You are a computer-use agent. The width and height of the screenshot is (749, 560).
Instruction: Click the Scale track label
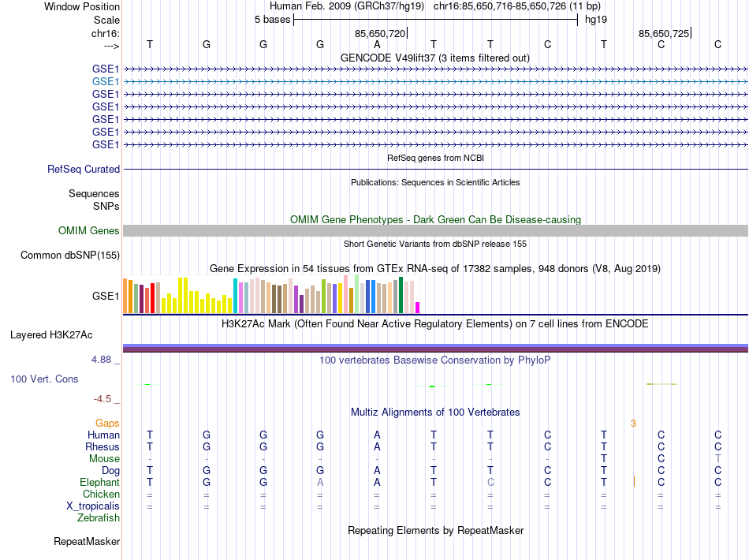[x=106, y=20]
